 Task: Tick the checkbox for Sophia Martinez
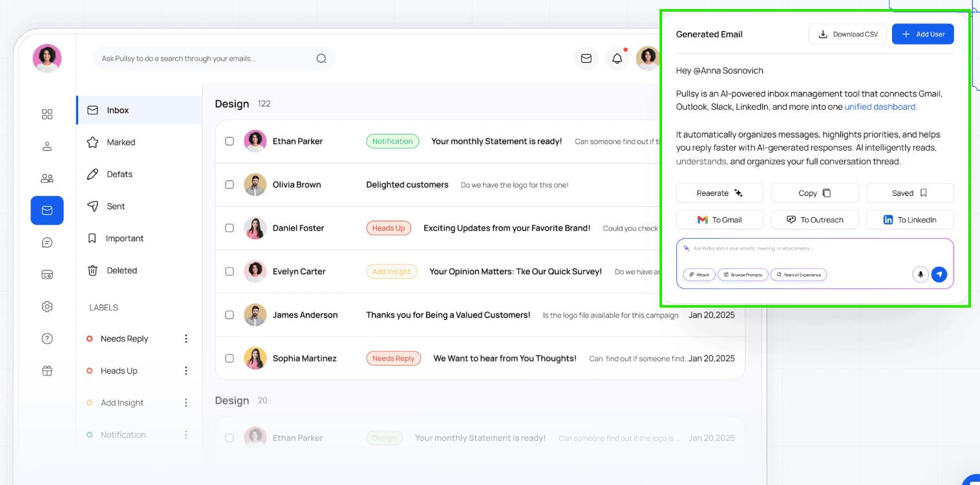click(x=229, y=358)
